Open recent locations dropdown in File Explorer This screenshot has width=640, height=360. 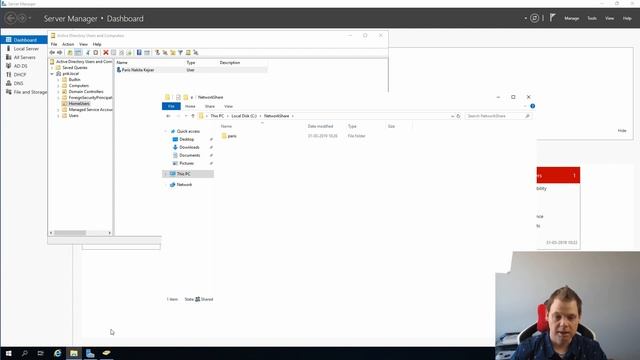(x=186, y=116)
